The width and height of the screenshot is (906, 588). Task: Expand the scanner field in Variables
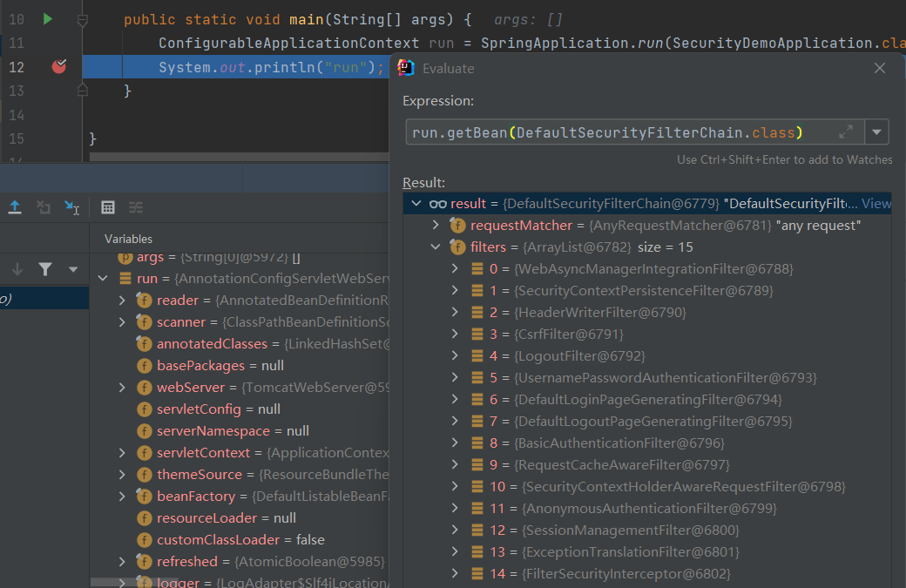pyautogui.click(x=122, y=321)
